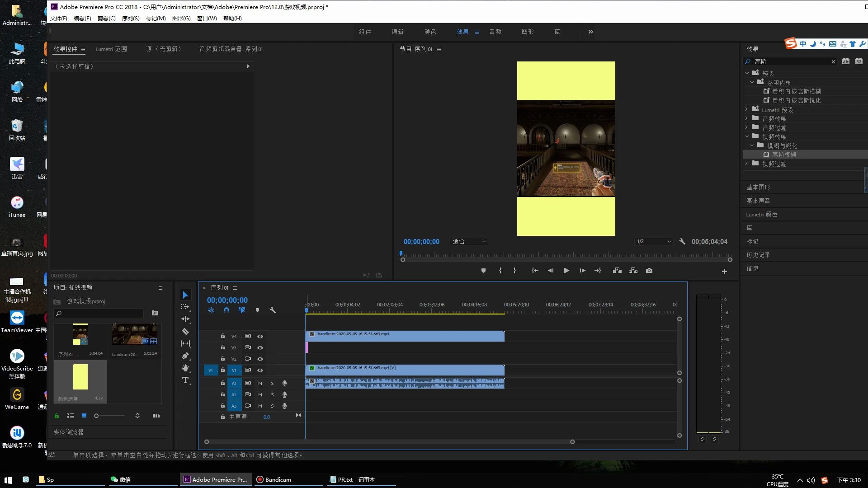Open the 媒体浏览器 panel

pos(68,432)
